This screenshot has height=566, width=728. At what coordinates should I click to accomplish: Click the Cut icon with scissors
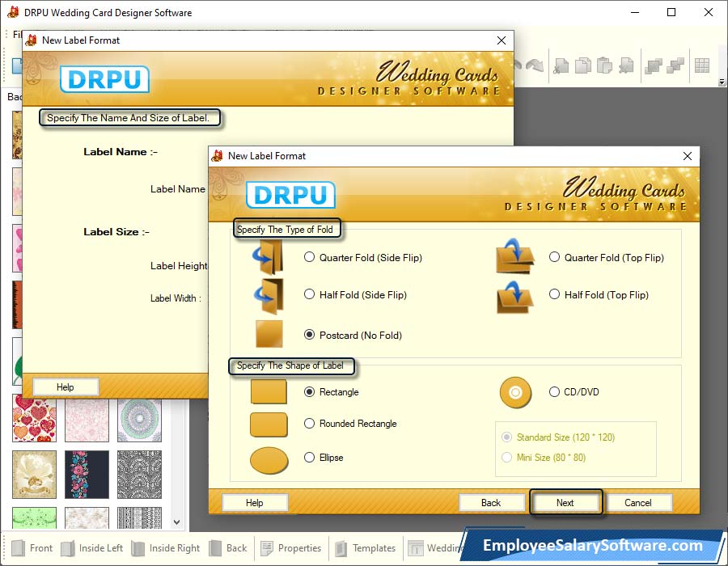(x=561, y=65)
